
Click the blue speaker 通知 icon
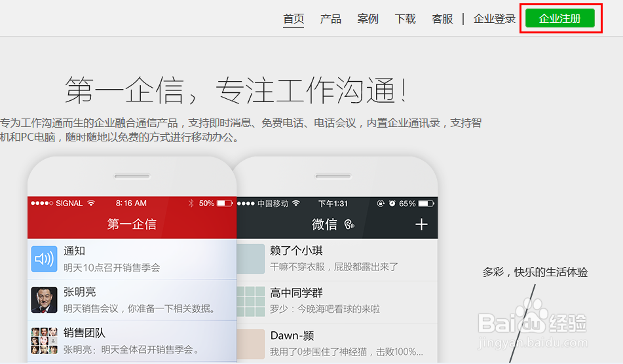click(x=44, y=259)
